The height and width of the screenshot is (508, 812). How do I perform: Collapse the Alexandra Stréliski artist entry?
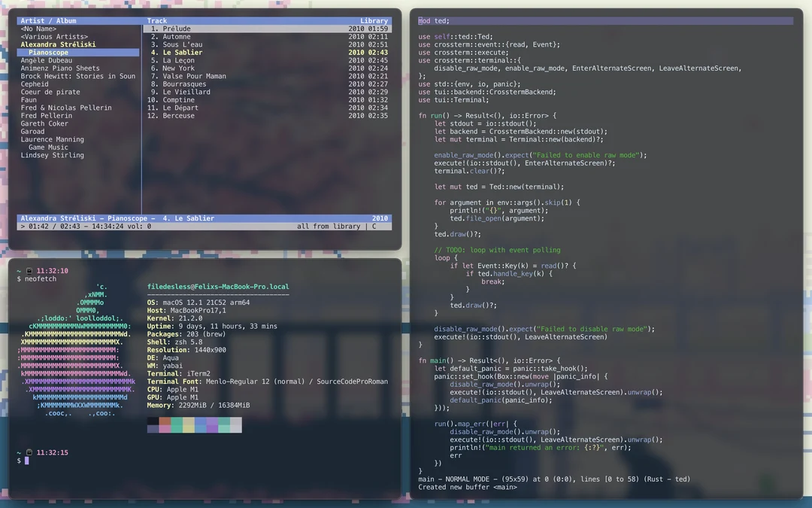58,45
